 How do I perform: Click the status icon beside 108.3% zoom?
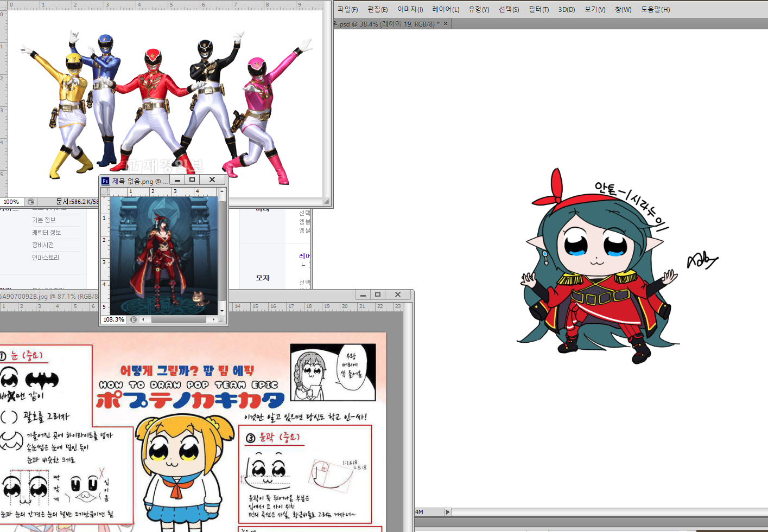coord(134,319)
